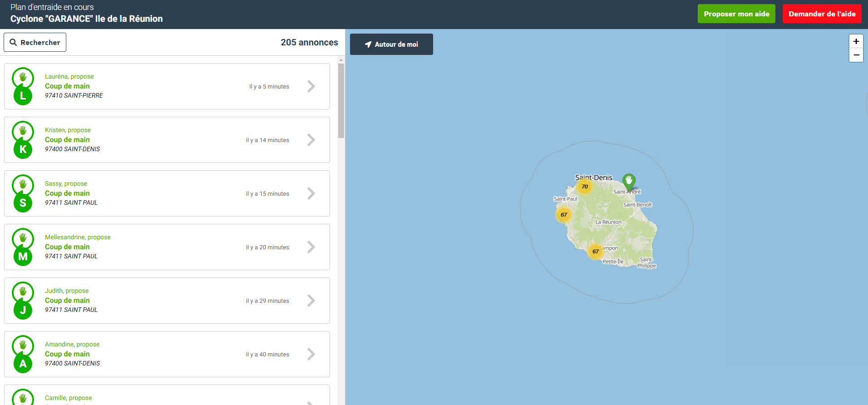This screenshot has width=868, height=405.
Task: Click the Proposer mon aide button
Action: 736,14
